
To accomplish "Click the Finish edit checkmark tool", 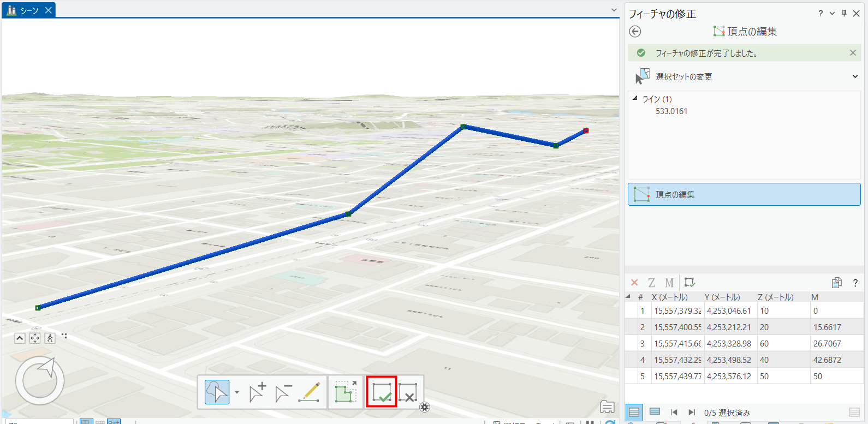I will [x=381, y=392].
